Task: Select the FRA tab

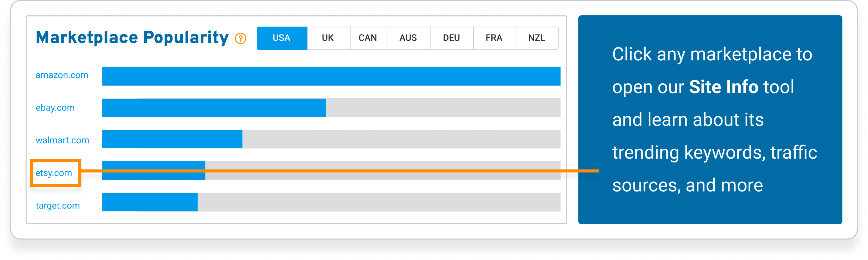Action: tap(494, 38)
